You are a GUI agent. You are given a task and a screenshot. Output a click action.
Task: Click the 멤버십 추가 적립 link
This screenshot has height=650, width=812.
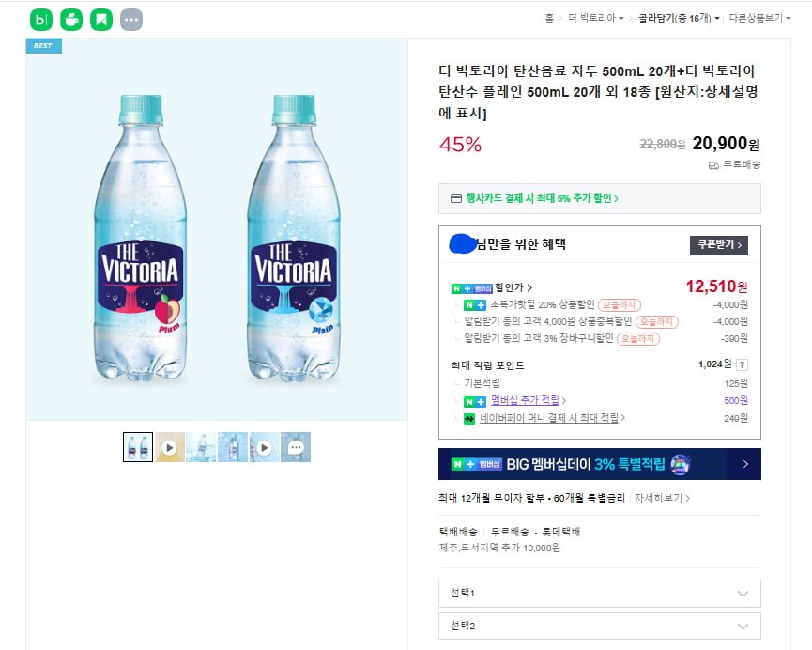coord(528,401)
